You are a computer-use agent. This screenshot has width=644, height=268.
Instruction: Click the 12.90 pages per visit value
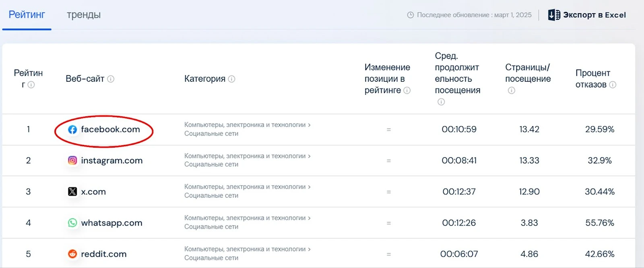tap(529, 192)
